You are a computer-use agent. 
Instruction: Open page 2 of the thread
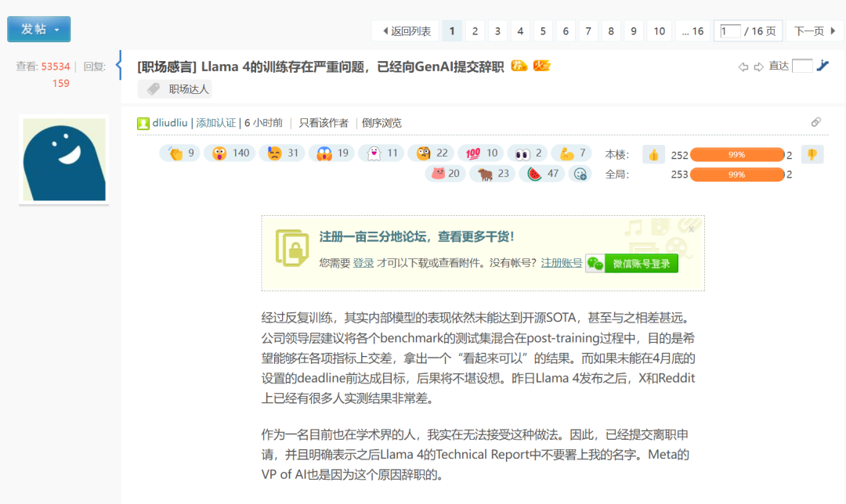coord(475,31)
